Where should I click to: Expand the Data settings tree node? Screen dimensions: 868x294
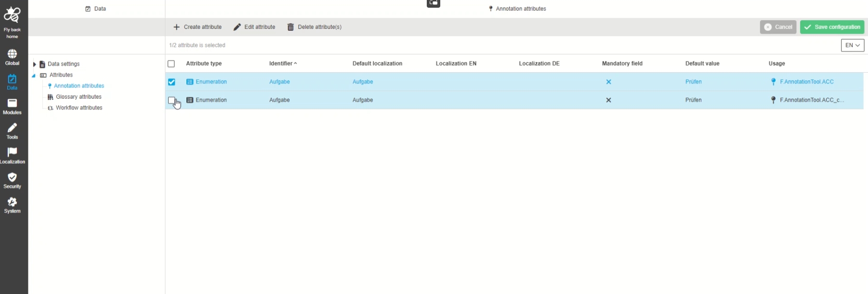tap(34, 64)
